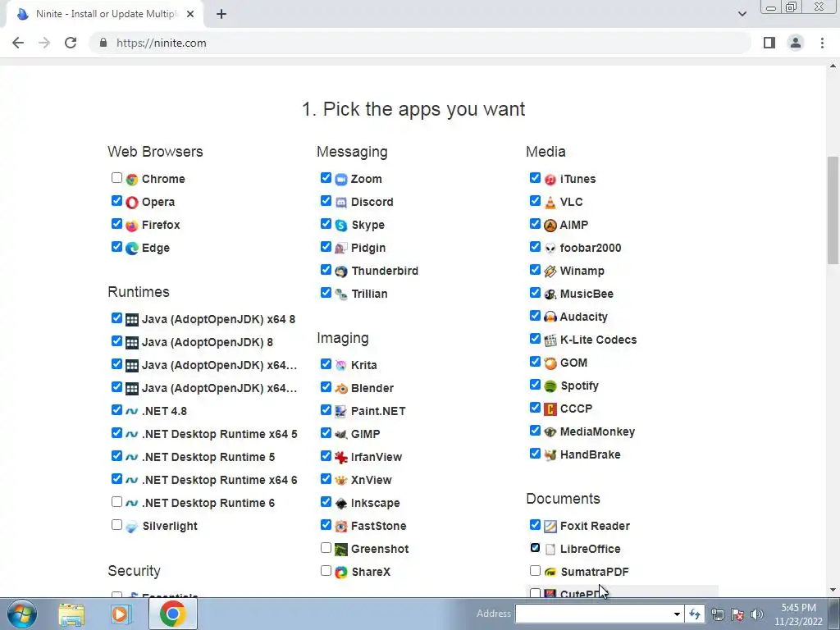The width and height of the screenshot is (840, 630).
Task: Click the Winamp app icon
Action: pos(550,271)
